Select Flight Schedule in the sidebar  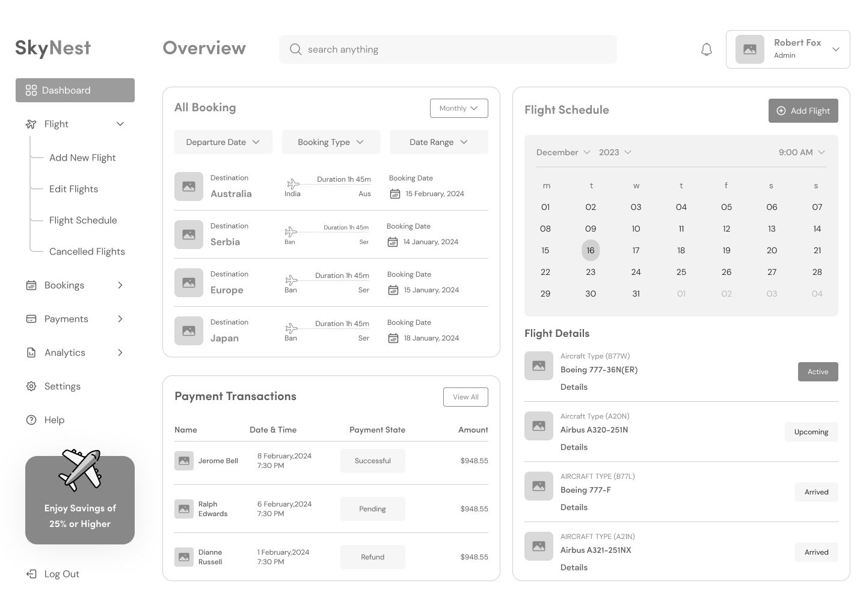(x=83, y=220)
